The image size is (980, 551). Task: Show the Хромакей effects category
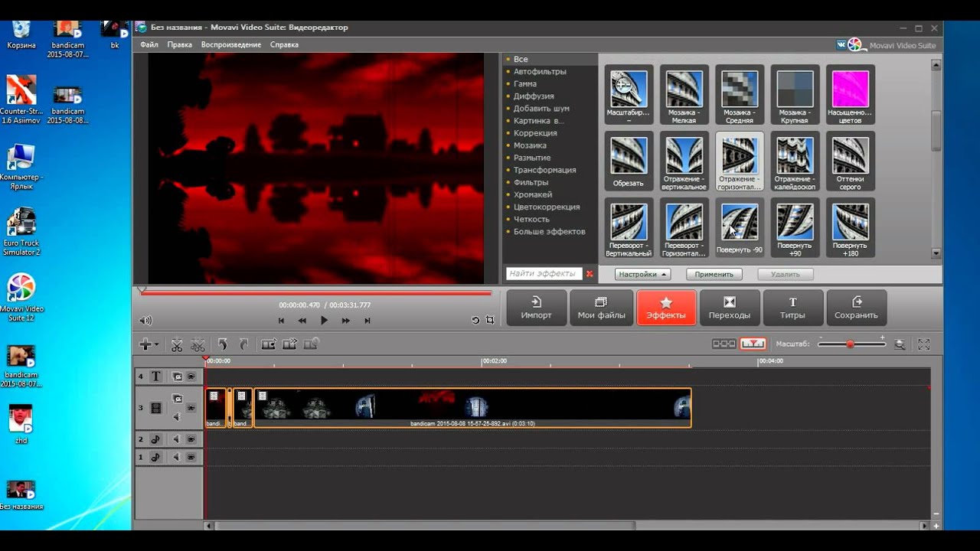tap(532, 194)
